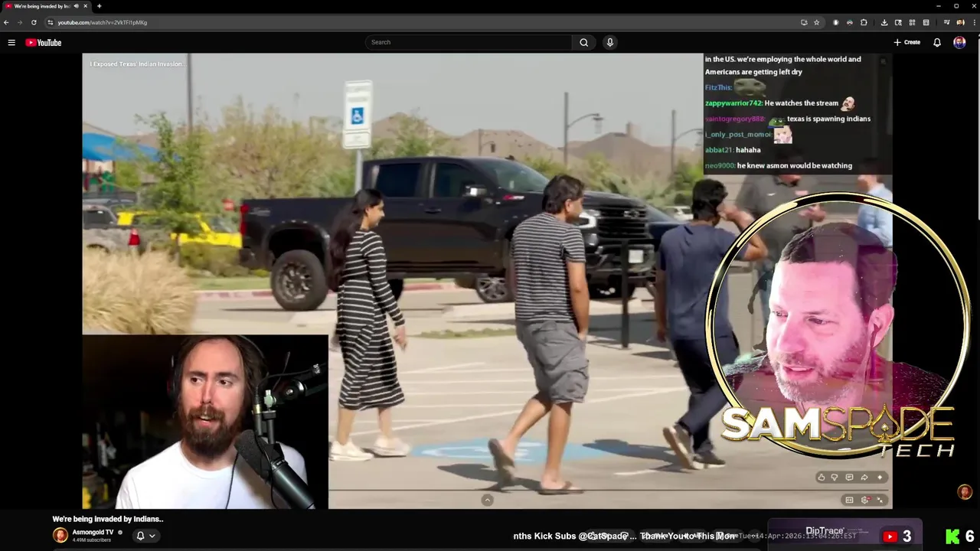This screenshot has height=551, width=980.
Task: Go back in browser history
Action: (x=6, y=22)
